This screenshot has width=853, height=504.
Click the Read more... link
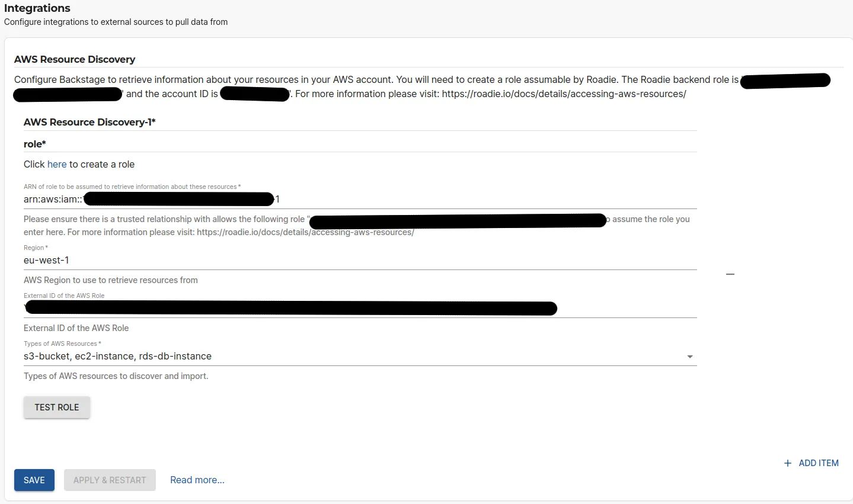click(197, 480)
